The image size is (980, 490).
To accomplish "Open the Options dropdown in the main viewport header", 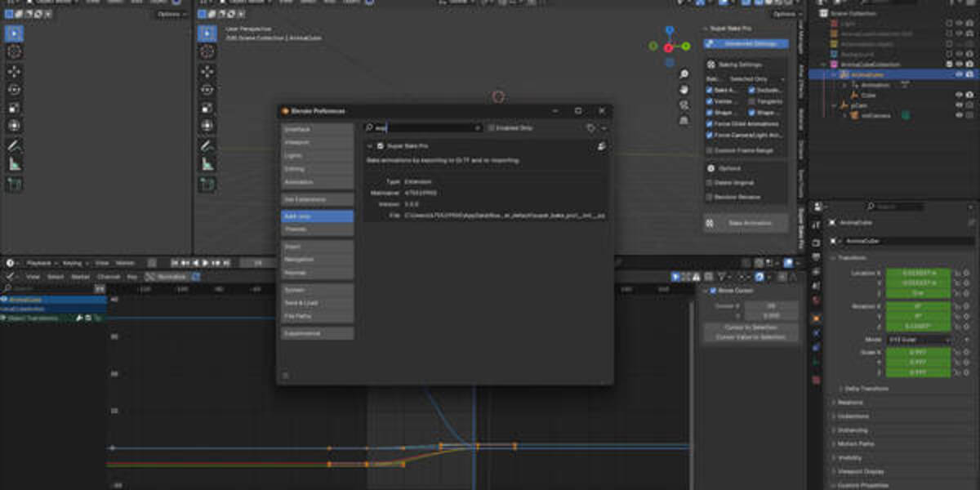I will [785, 14].
